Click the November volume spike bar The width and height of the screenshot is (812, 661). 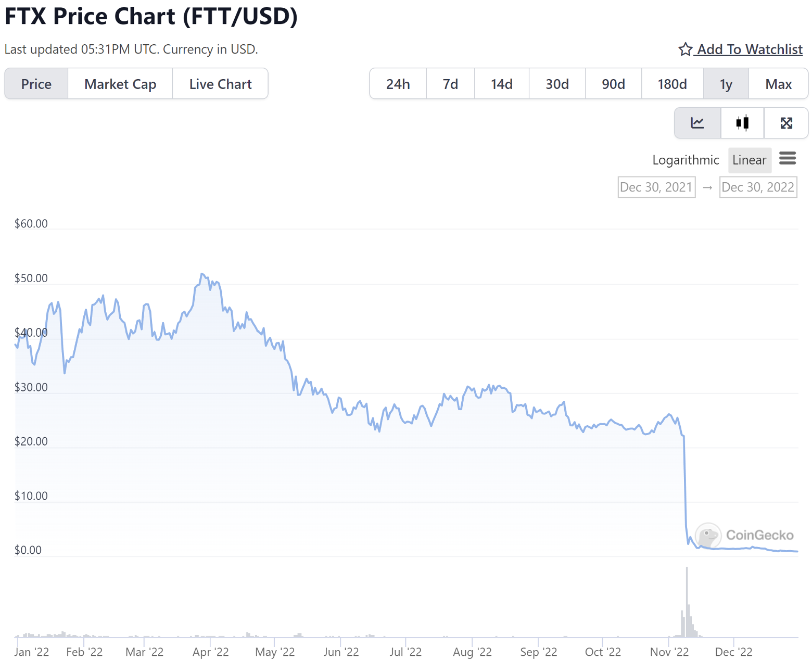click(x=687, y=604)
